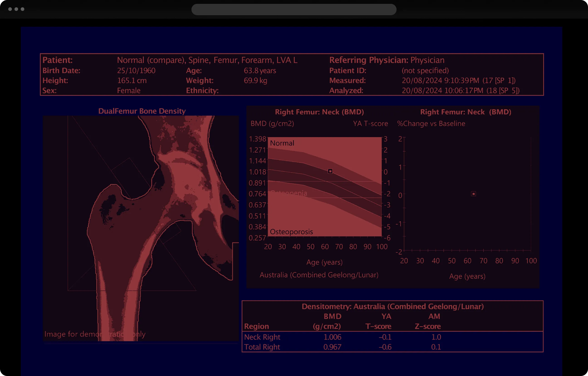The width and height of the screenshot is (588, 376).
Task: Click the Australia (Combined Geelong/Lunar) chart caption
Action: tap(319, 275)
